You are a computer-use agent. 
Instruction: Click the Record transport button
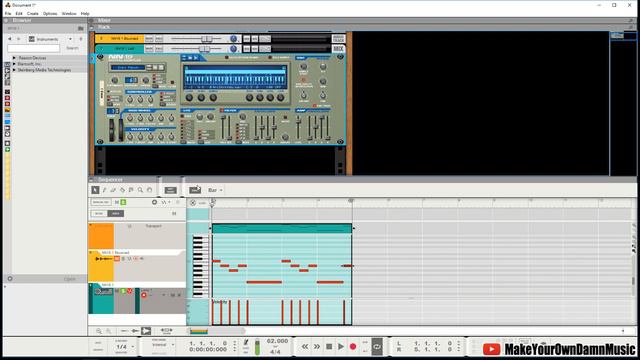[353, 347]
